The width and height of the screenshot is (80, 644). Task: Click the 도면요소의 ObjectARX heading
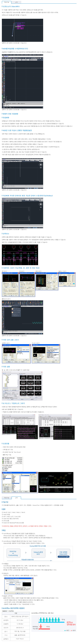[x=11, y=7]
